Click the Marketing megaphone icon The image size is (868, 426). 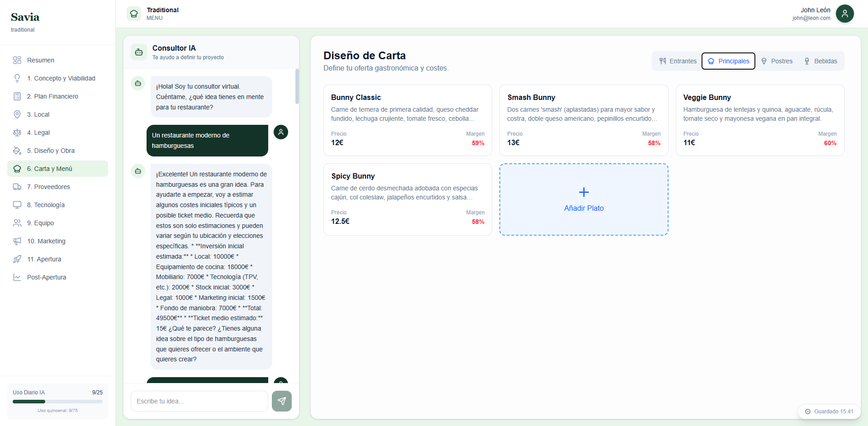pyautogui.click(x=17, y=241)
